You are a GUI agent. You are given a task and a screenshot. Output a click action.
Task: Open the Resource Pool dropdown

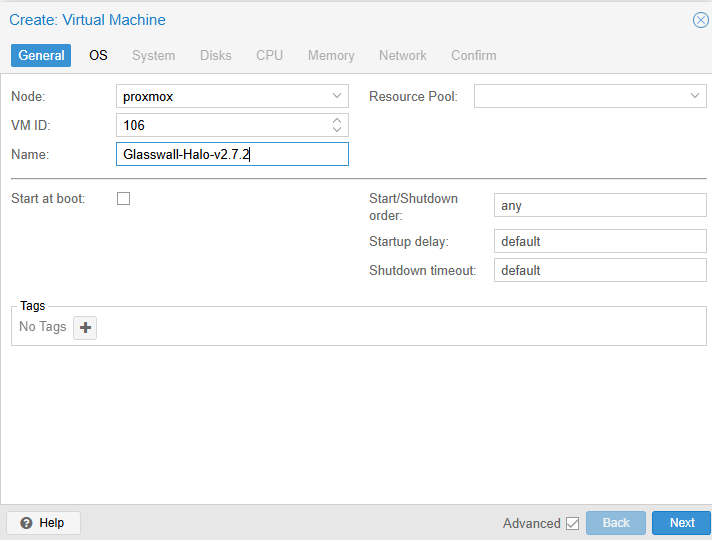click(695, 96)
